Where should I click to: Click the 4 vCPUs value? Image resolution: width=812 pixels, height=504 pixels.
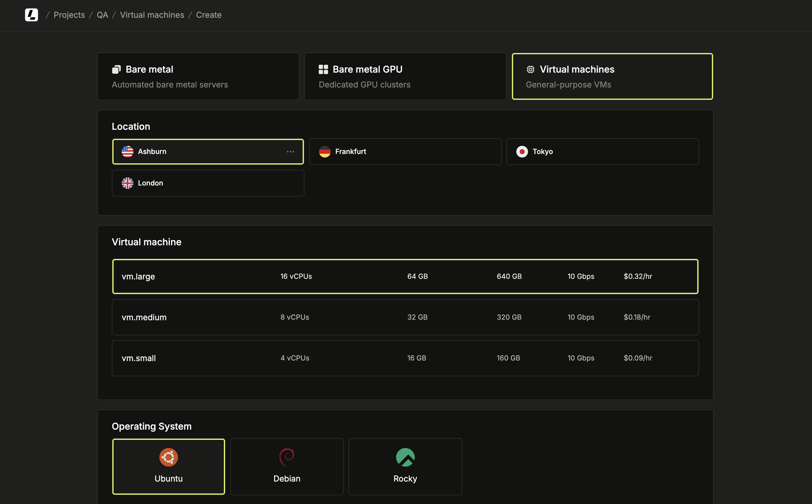(x=295, y=358)
